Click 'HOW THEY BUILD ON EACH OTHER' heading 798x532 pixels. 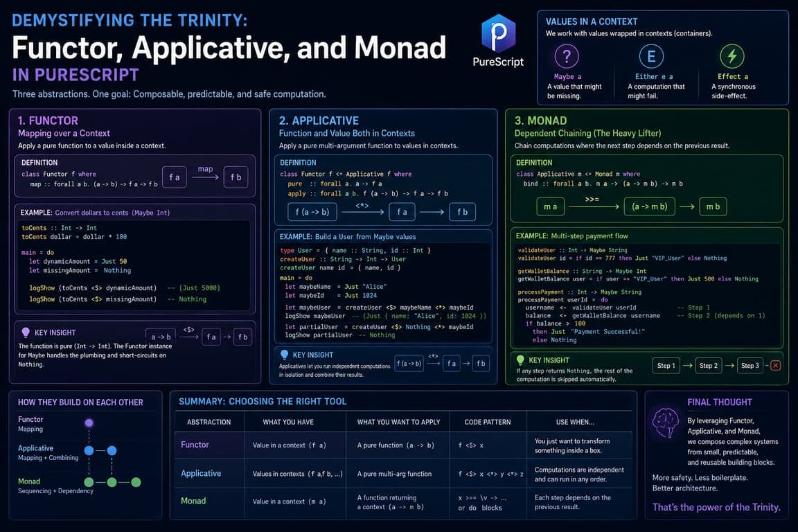(80, 402)
